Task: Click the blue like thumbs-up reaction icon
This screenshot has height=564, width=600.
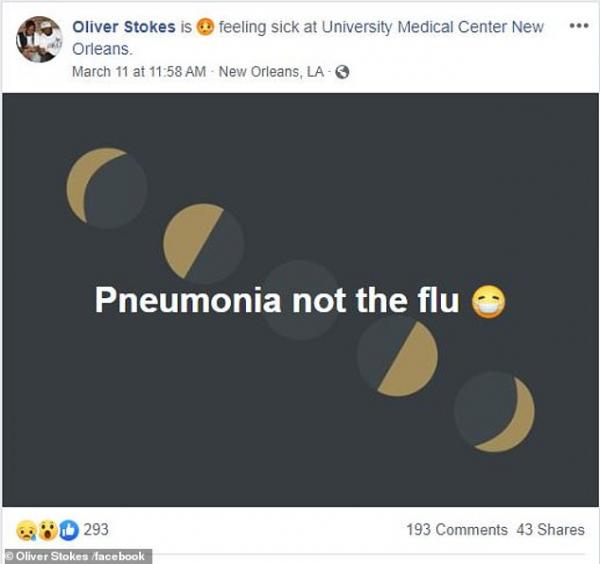Action: [x=67, y=529]
